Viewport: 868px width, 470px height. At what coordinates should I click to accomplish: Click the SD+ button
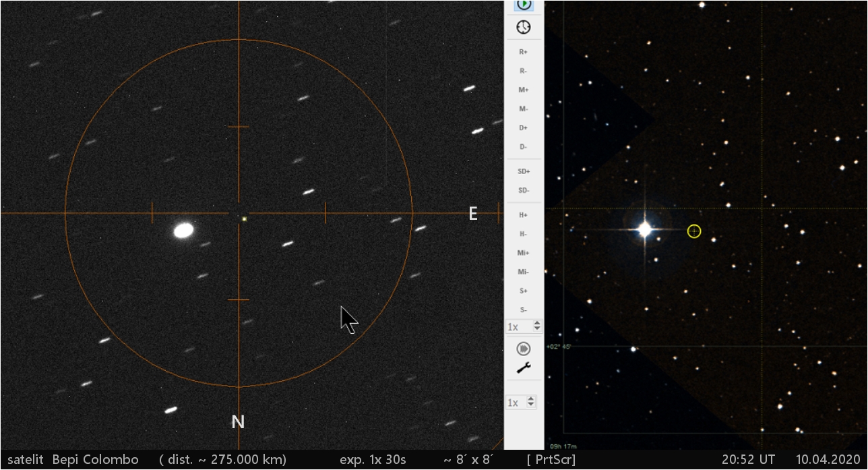[x=524, y=171]
